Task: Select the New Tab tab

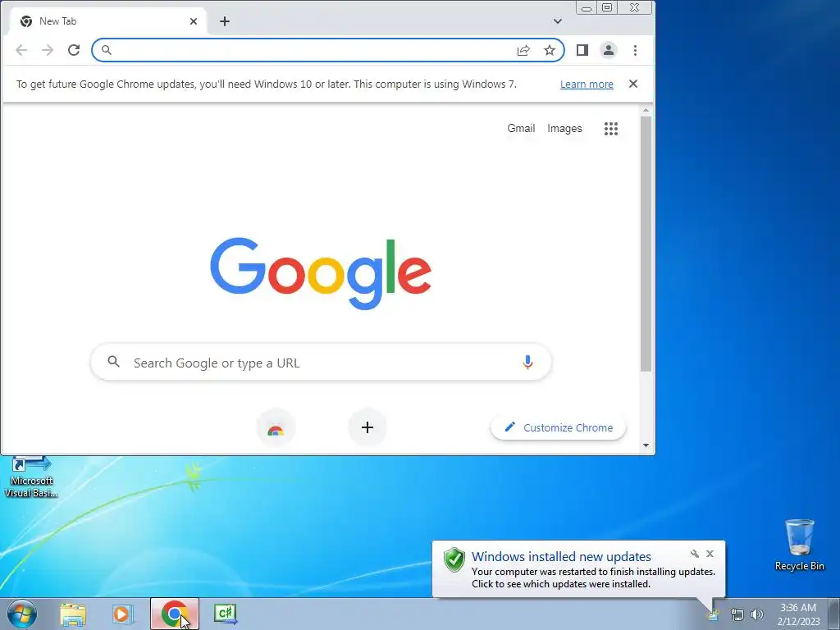Action: coord(109,21)
